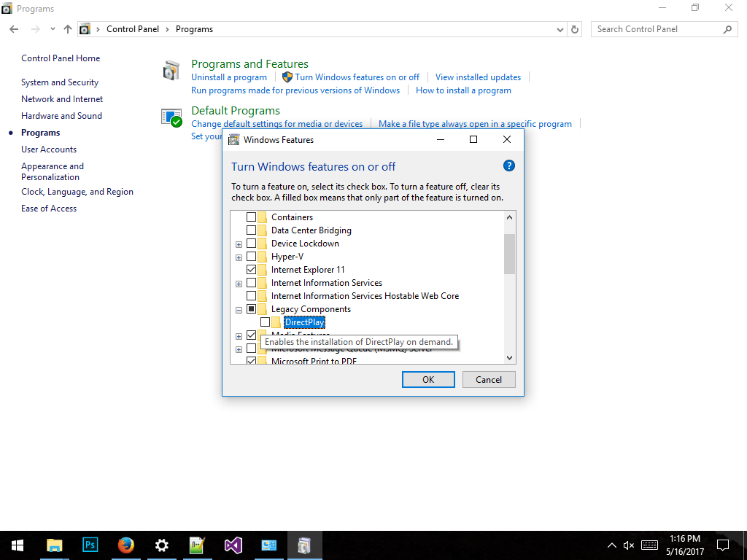The height and width of the screenshot is (560, 747).
Task: Uncheck the Internet Explorer 11 feature
Action: pyautogui.click(x=252, y=270)
